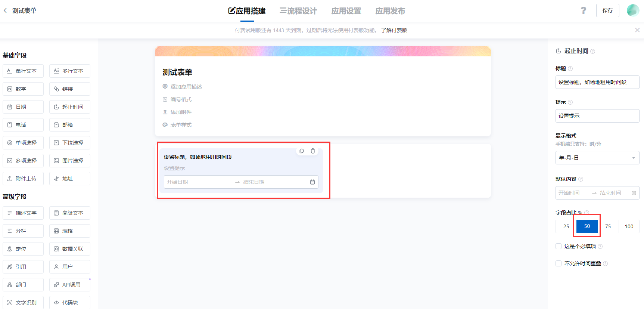The height and width of the screenshot is (309, 644).
Task: Add a 多项选择 field
Action: (x=23, y=161)
